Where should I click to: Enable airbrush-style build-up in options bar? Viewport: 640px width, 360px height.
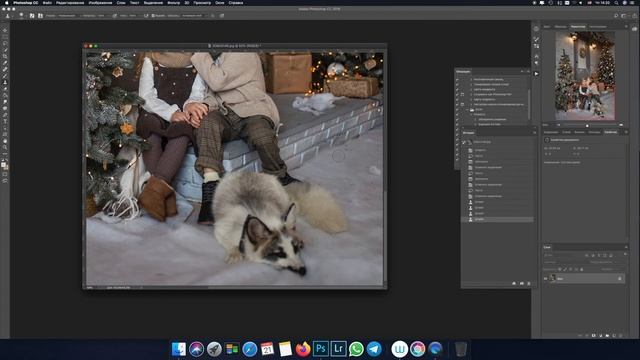[x=146, y=16]
